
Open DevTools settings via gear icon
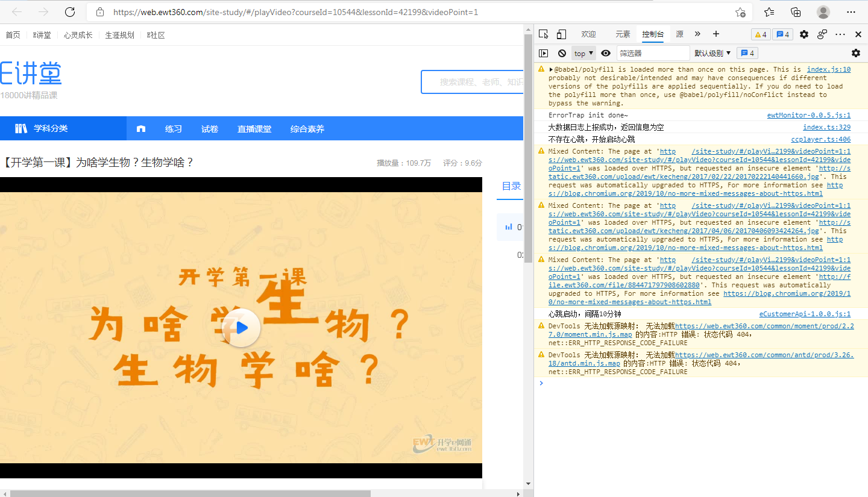804,34
